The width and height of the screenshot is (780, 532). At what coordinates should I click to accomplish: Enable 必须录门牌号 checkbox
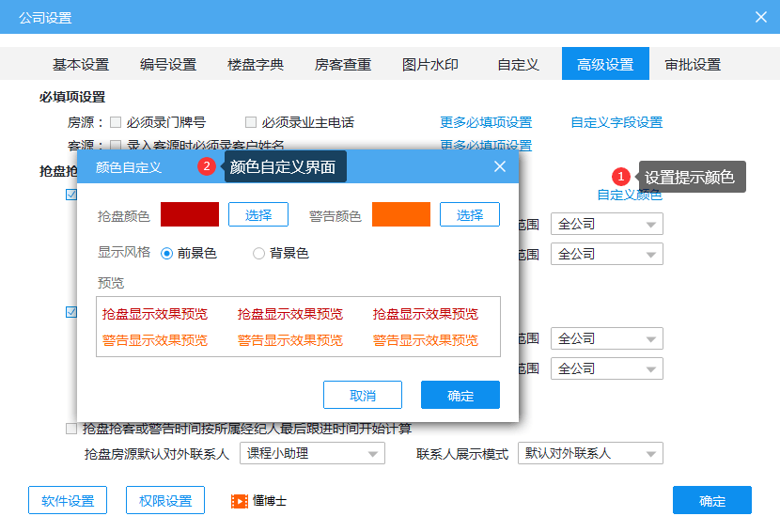pos(116,122)
